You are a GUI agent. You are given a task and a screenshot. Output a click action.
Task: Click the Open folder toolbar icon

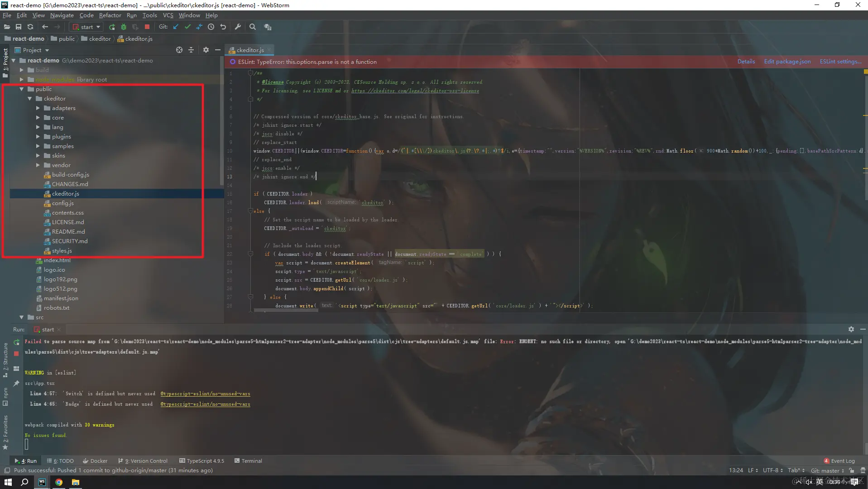7,27
